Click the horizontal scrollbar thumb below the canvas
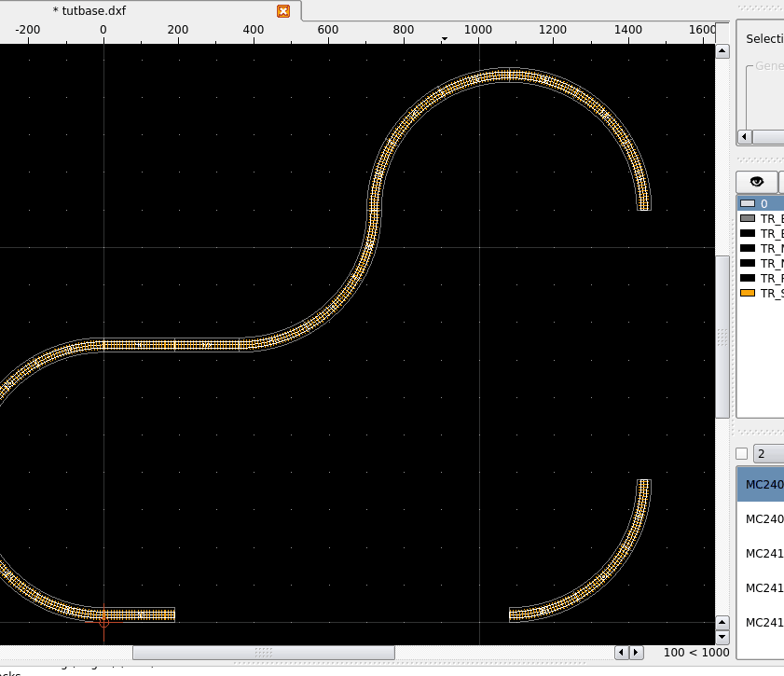The image size is (784, 676). tap(263, 653)
